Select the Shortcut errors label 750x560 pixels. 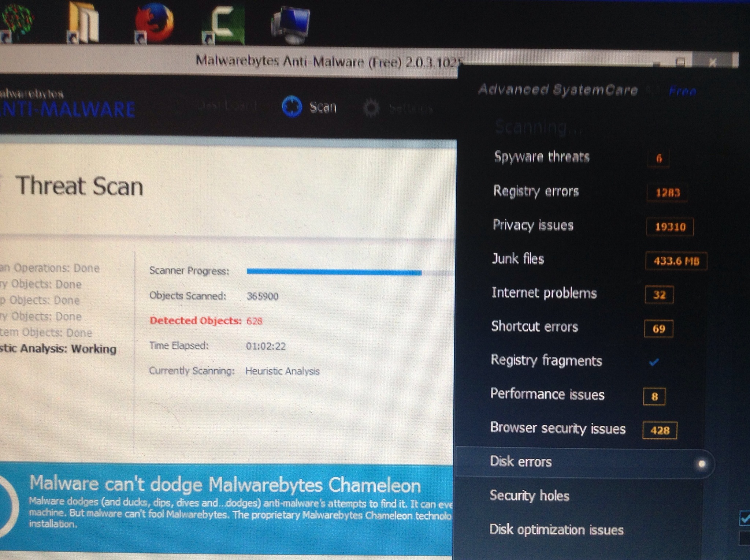[534, 326]
